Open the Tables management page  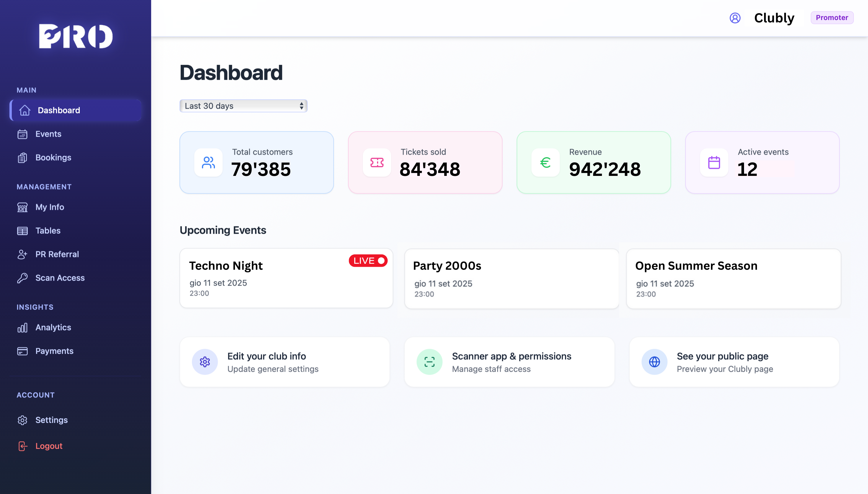coord(48,231)
